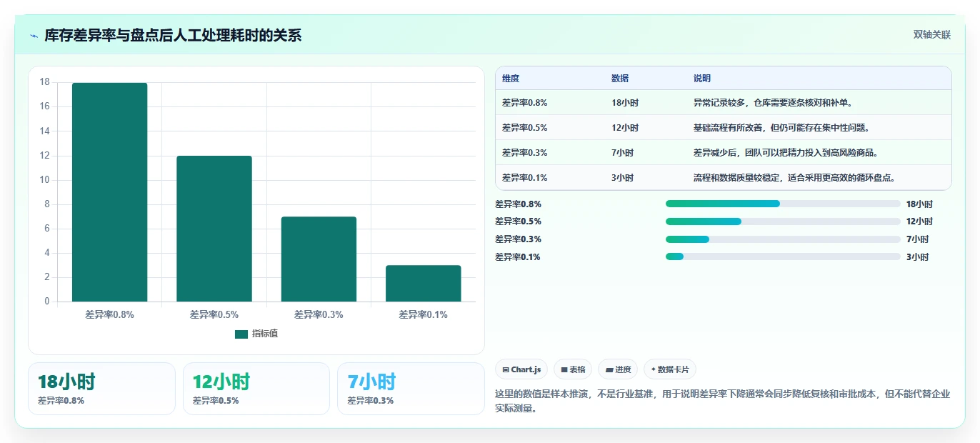This screenshot has width=980, height=443.
Task: Open the 7小时 data card
Action: tap(411, 389)
